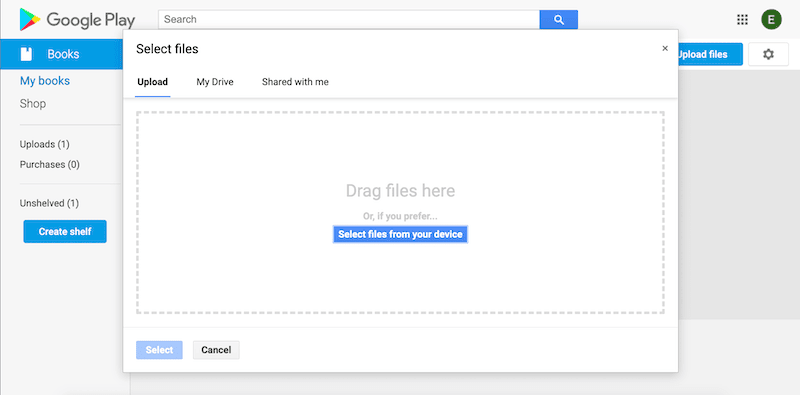Open the Google apps grid icon

[742, 20]
